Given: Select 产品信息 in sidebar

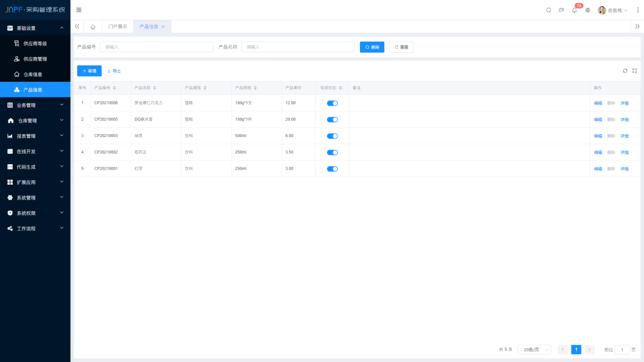Looking at the screenshot, I should tap(35, 90).
